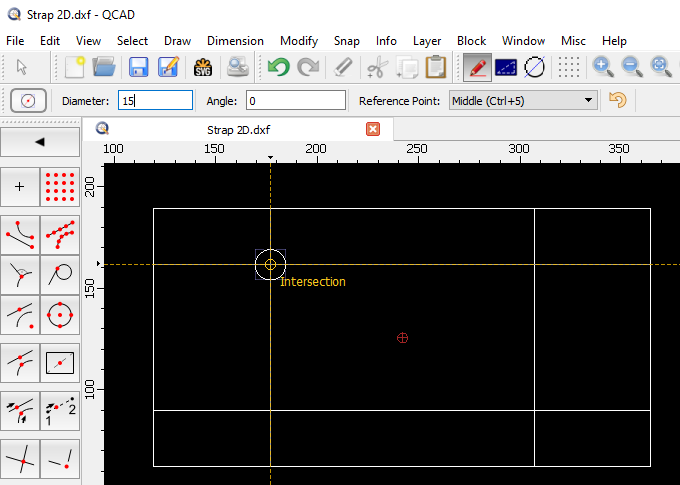Select the Snap to Grid tool

(60, 186)
